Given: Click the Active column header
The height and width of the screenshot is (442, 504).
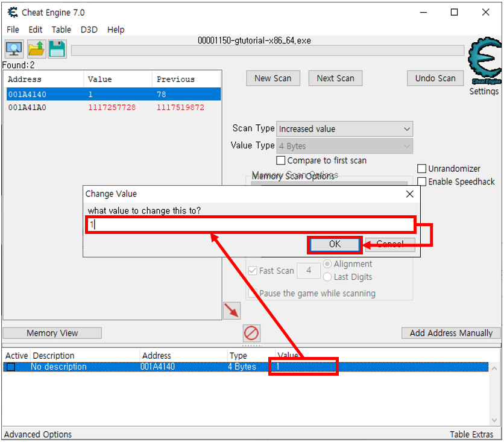Looking at the screenshot, I should point(17,356).
